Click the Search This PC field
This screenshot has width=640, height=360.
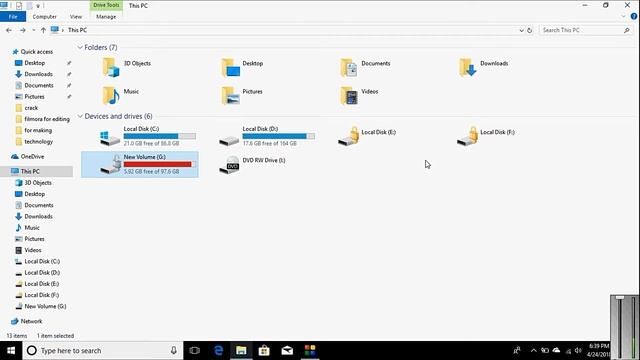pos(585,30)
